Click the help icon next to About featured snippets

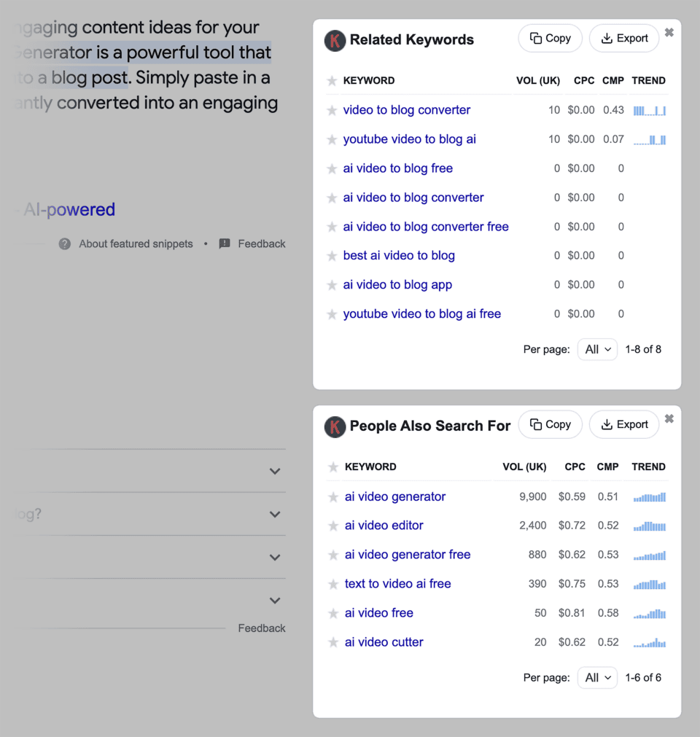click(x=65, y=244)
